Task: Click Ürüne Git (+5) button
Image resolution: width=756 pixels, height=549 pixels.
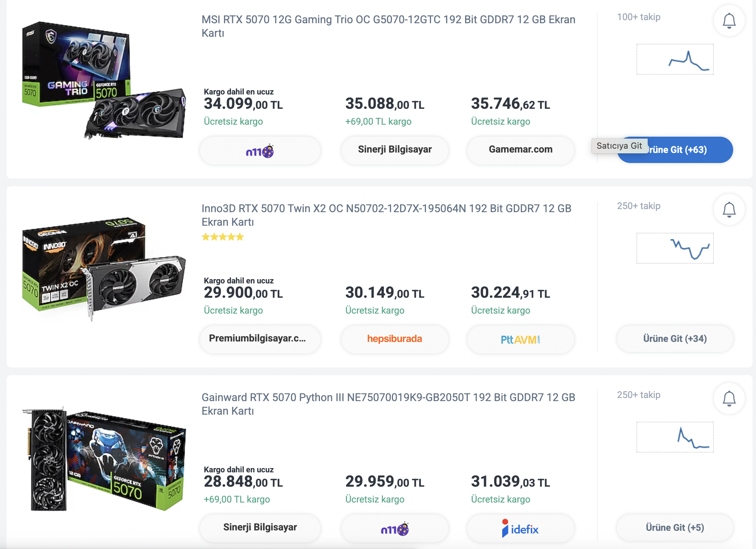Action: (x=675, y=528)
